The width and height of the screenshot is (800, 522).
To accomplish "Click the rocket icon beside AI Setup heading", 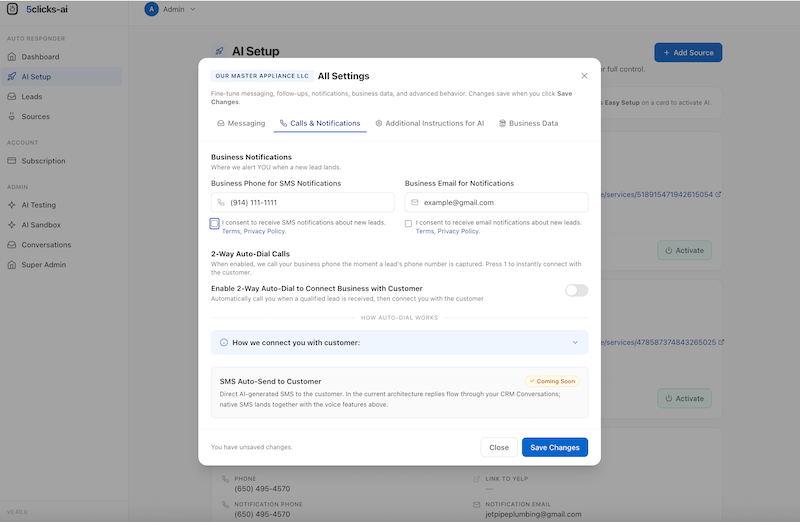I will [x=219, y=51].
